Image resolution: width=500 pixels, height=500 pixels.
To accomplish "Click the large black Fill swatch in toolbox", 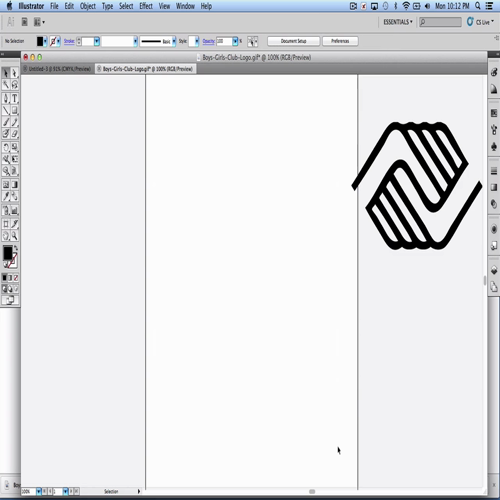I will click(7, 253).
